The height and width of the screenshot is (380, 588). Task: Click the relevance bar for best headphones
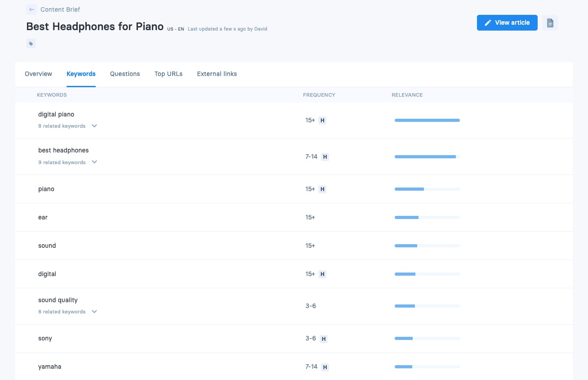click(427, 156)
